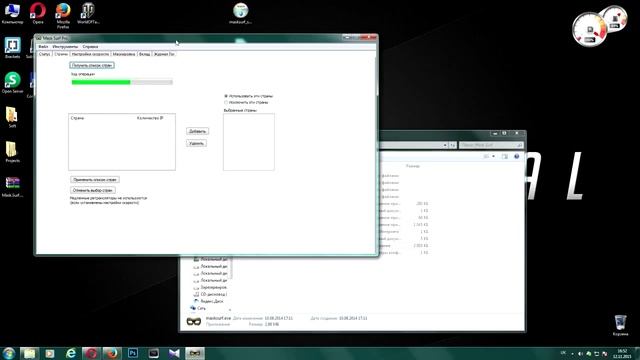
Task: Select the Страны tab
Action: tap(61, 53)
